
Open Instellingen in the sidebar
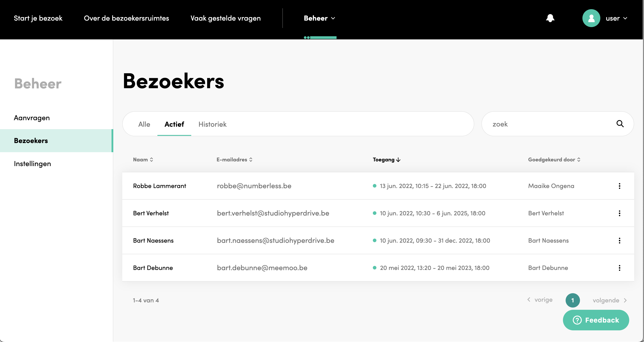point(32,164)
